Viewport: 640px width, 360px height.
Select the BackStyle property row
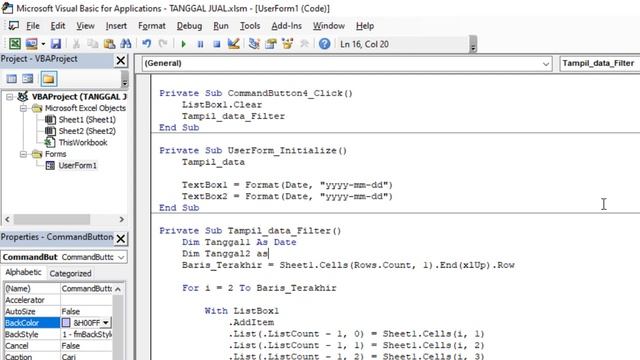pos(58,334)
